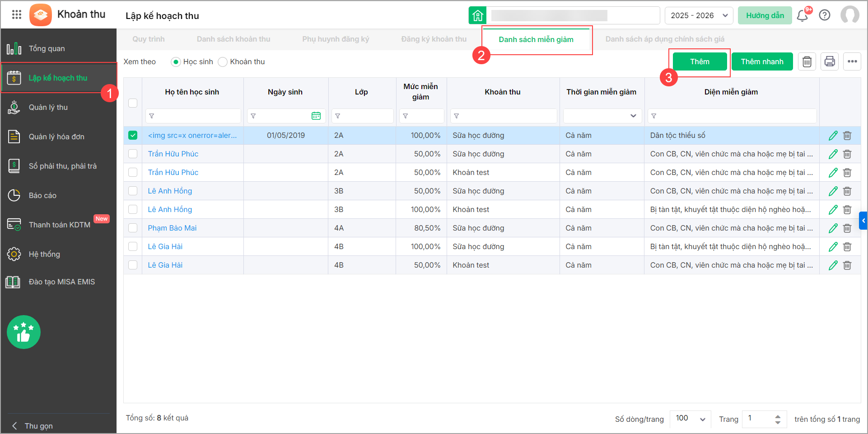
Task: Open the Hướng dẫn guide button
Action: pos(765,15)
